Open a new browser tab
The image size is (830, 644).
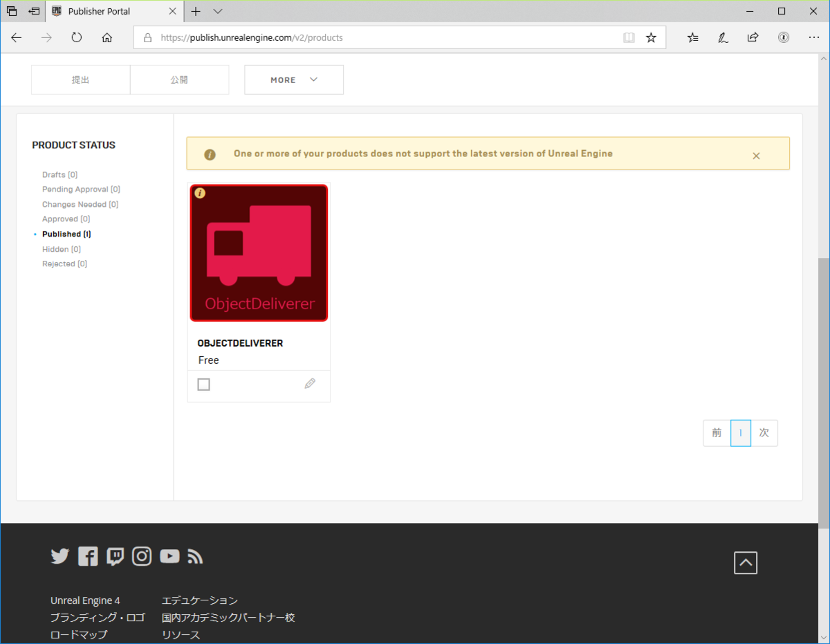pos(196,11)
